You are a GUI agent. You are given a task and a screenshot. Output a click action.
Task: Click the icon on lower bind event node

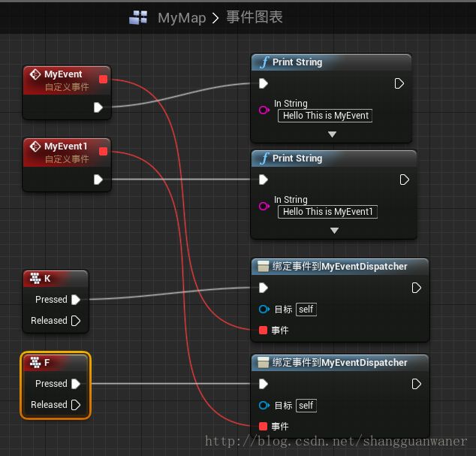pyautogui.click(x=264, y=362)
